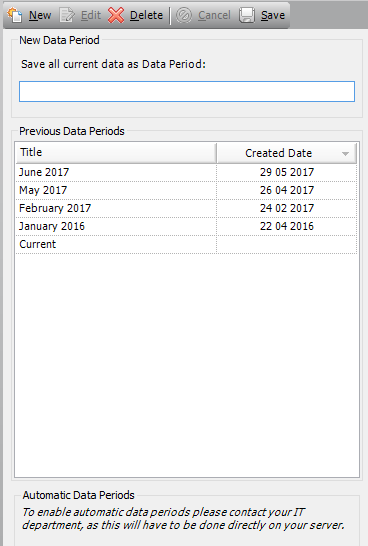Viewport: 368px width, 546px height.
Task: Select the January 2016 data period row
Action: pyautogui.click(x=187, y=227)
